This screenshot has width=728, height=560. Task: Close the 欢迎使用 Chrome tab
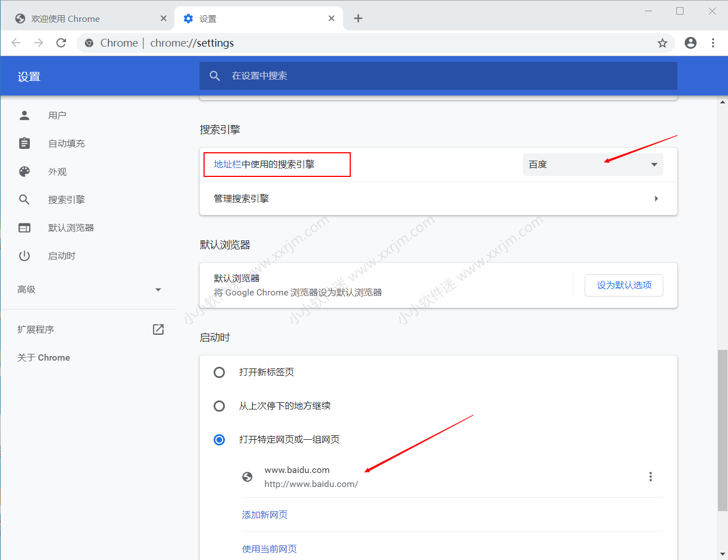(164, 19)
